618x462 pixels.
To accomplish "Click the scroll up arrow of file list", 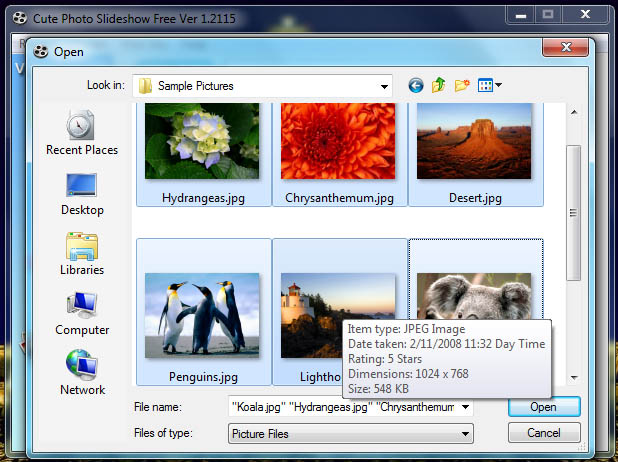I will pos(574,112).
